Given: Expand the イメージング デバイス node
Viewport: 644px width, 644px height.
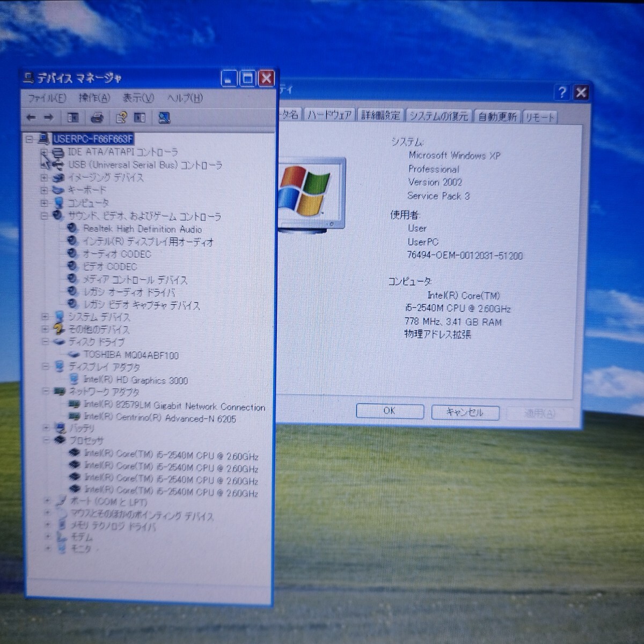Looking at the screenshot, I should [x=45, y=178].
